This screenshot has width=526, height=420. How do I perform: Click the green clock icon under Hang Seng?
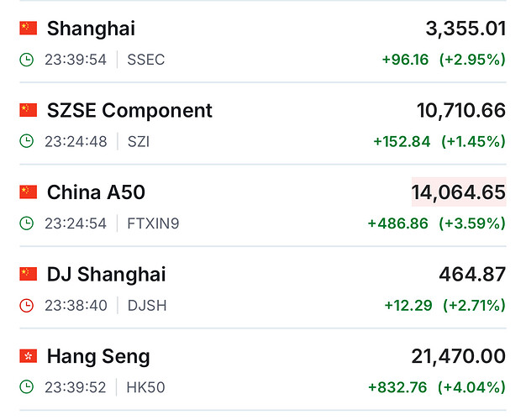pyautogui.click(x=27, y=387)
